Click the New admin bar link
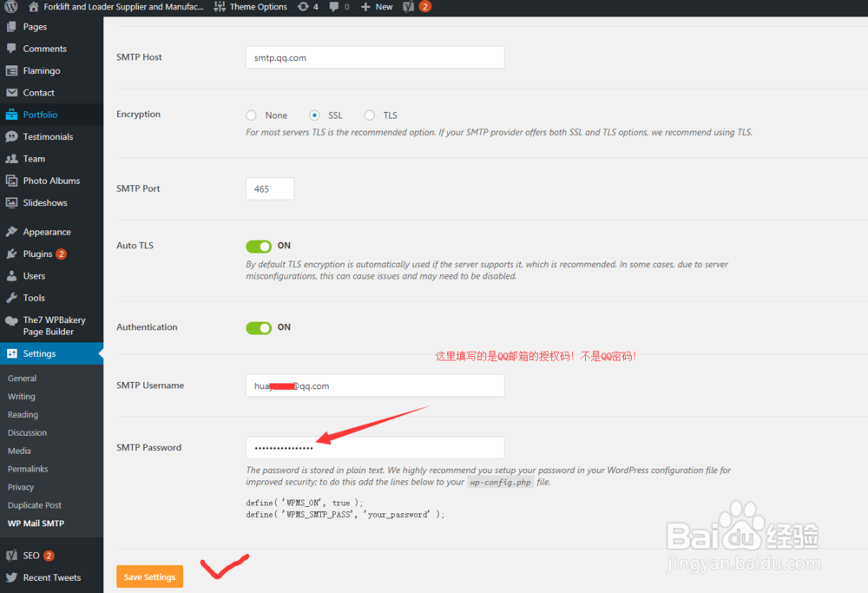The image size is (868, 593). [x=384, y=7]
